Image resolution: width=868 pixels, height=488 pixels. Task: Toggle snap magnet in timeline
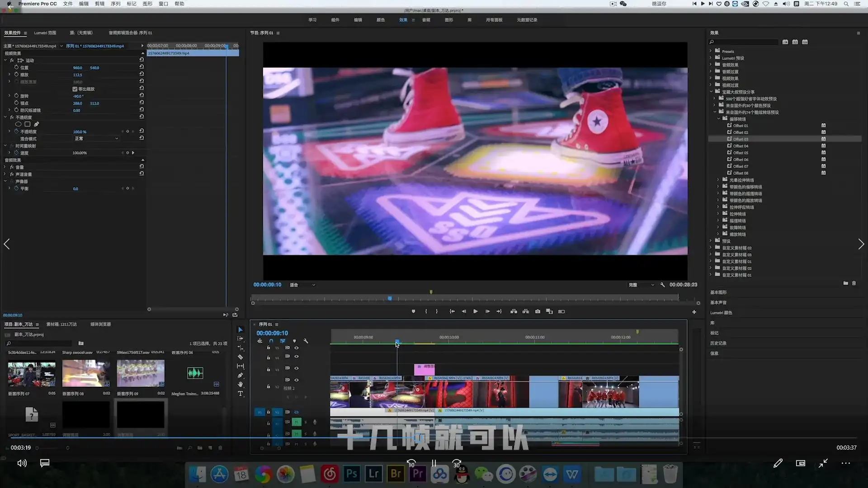click(271, 341)
